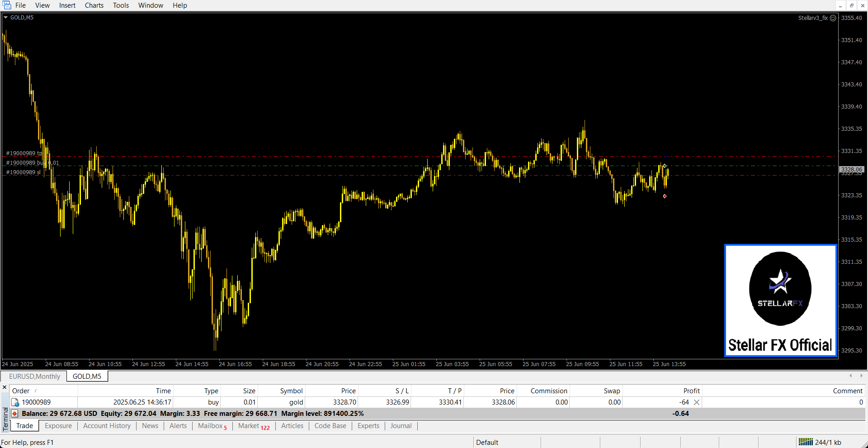Open the Mailbox tab
The height and width of the screenshot is (448, 868).
coord(210,426)
